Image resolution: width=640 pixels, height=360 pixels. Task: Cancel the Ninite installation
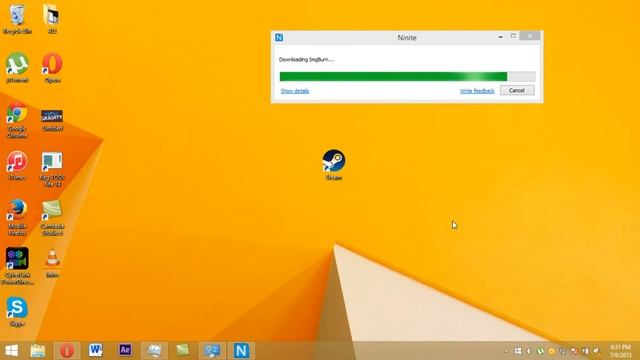[x=517, y=90]
